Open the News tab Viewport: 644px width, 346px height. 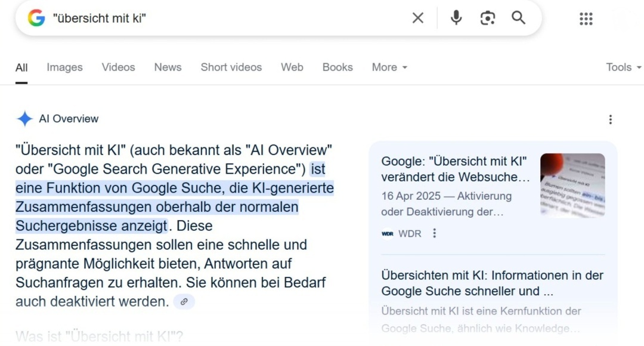(x=168, y=67)
